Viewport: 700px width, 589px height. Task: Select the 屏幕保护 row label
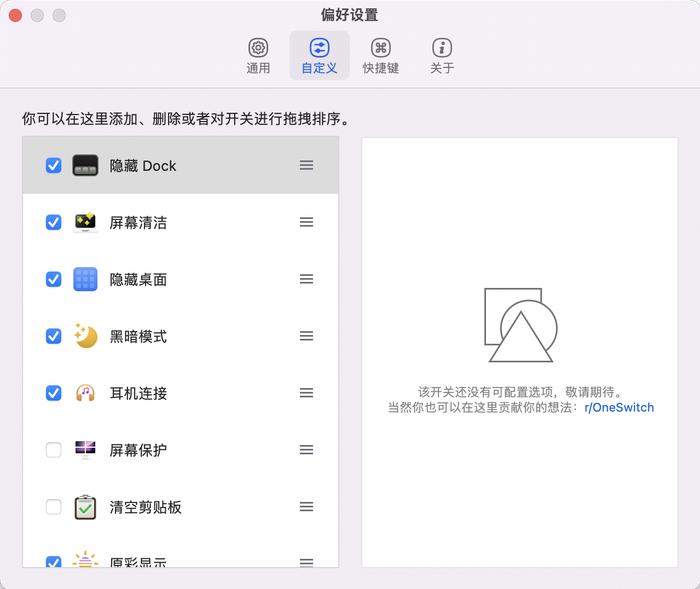click(138, 450)
